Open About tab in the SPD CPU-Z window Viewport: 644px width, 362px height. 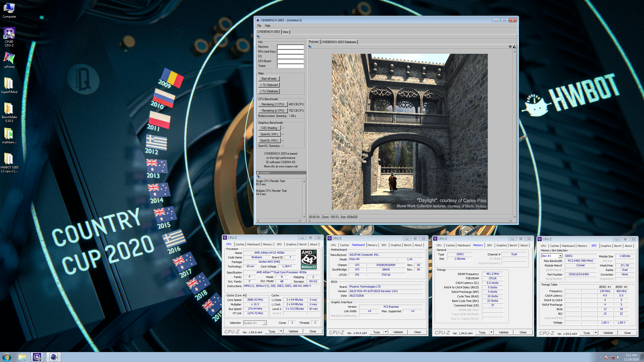click(628, 246)
